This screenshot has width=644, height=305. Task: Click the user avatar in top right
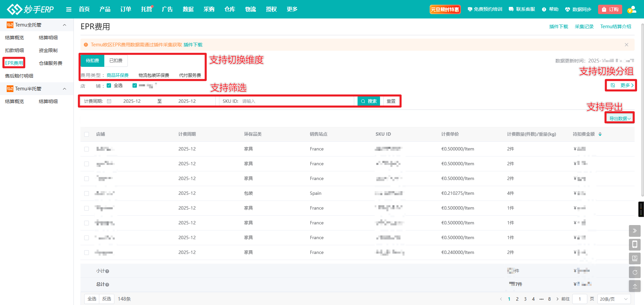632,9
